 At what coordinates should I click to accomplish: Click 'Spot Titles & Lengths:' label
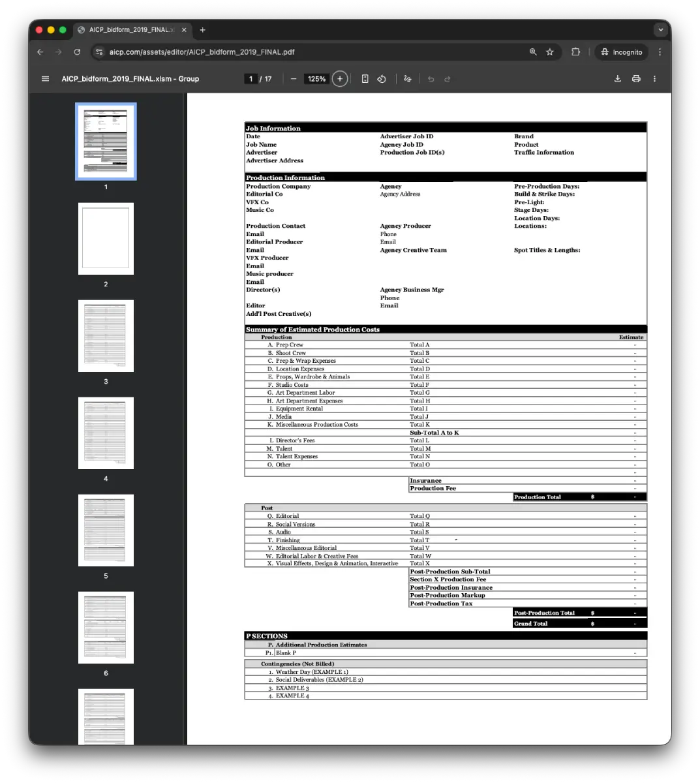click(x=547, y=250)
